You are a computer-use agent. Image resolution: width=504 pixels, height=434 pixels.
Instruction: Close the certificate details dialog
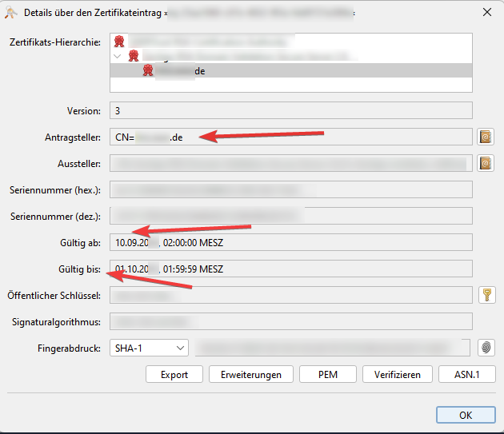(486, 12)
